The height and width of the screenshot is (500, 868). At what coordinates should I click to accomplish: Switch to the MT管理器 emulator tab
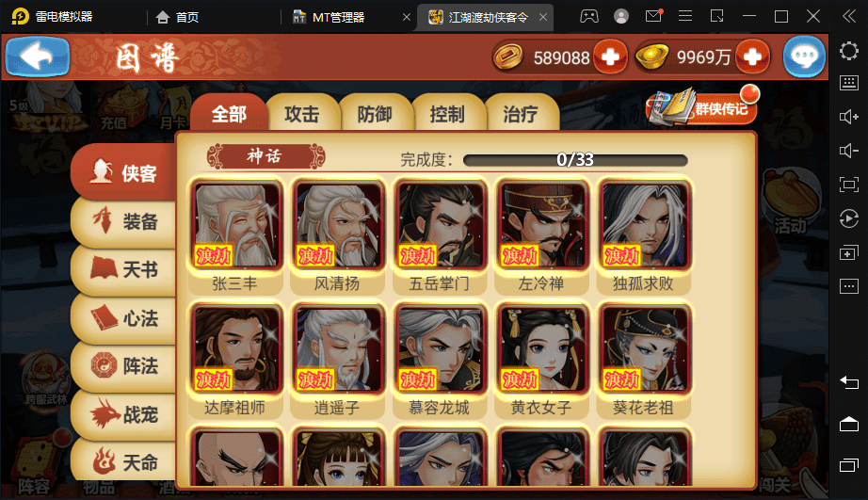(x=339, y=17)
